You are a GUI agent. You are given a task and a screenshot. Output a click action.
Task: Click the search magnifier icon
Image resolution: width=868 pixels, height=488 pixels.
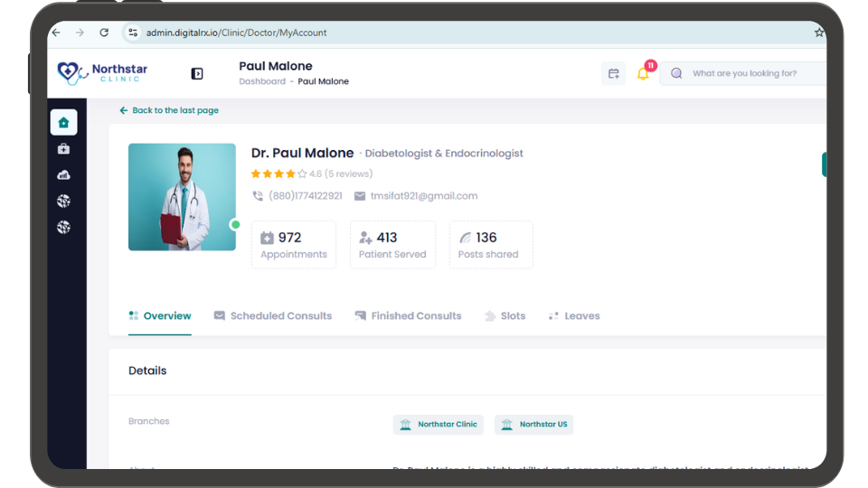pyautogui.click(x=676, y=73)
